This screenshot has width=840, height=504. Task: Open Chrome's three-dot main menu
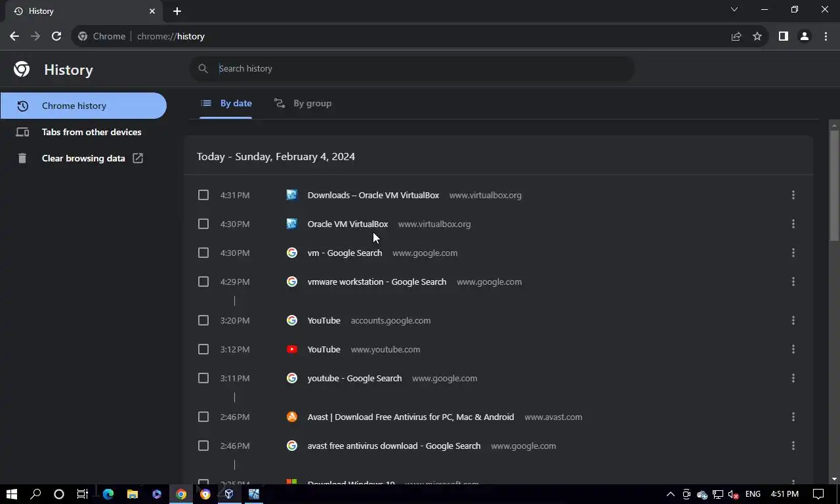[x=826, y=37]
